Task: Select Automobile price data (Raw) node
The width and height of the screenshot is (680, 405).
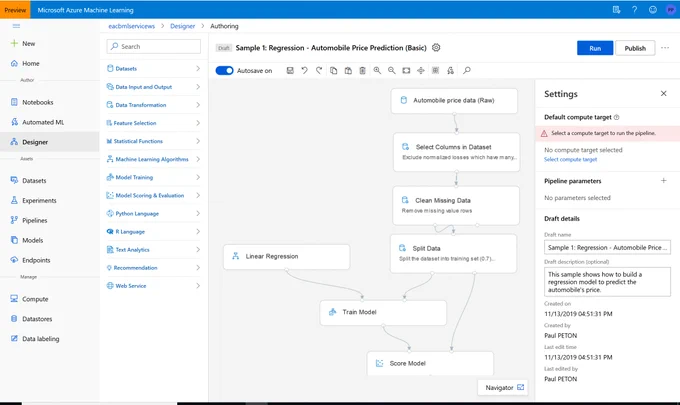Action: click(454, 101)
